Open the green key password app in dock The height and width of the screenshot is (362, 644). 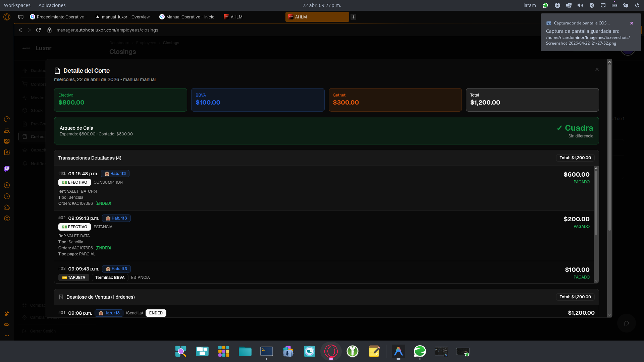353,351
